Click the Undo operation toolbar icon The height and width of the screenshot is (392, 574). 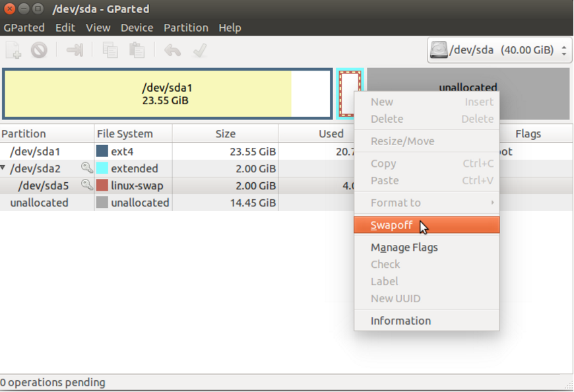click(172, 49)
